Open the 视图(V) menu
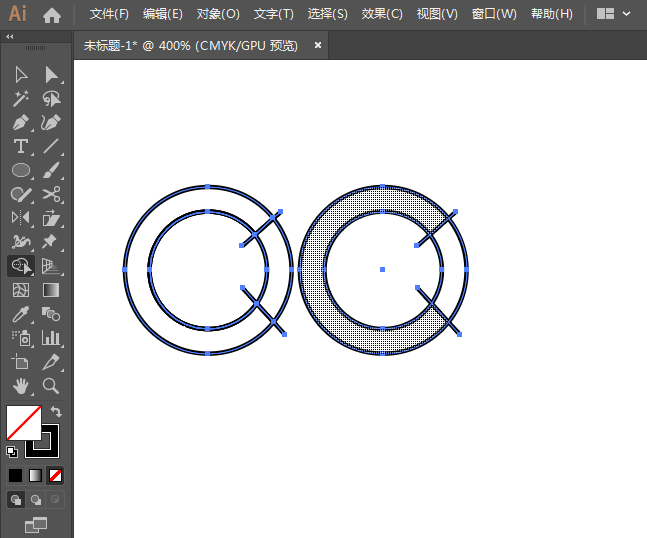647x538 pixels. (437, 14)
